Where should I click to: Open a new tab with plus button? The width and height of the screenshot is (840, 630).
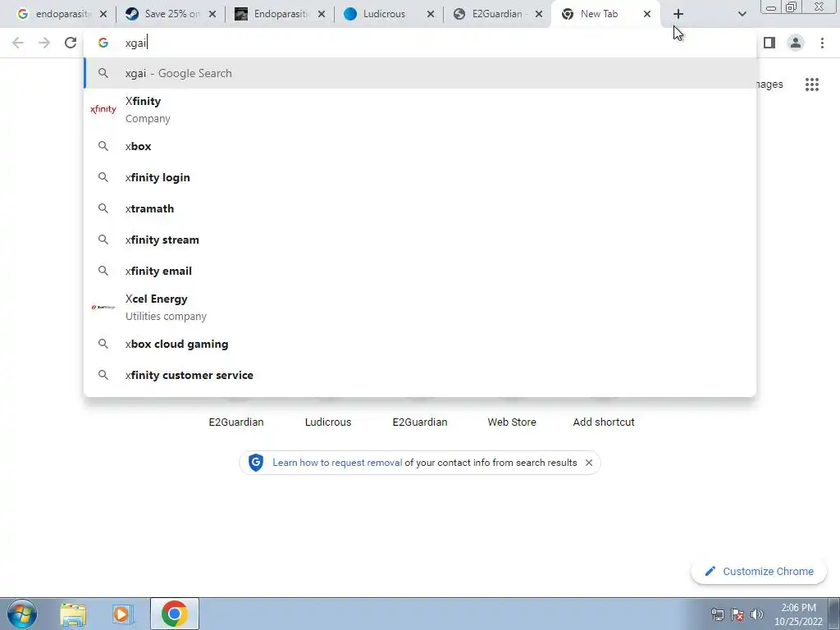pyautogui.click(x=678, y=14)
